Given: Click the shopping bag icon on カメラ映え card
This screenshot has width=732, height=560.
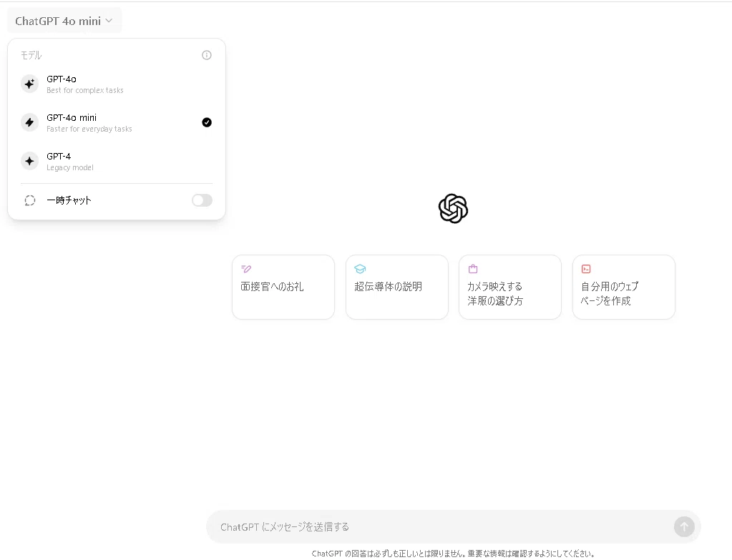Looking at the screenshot, I should click(473, 269).
